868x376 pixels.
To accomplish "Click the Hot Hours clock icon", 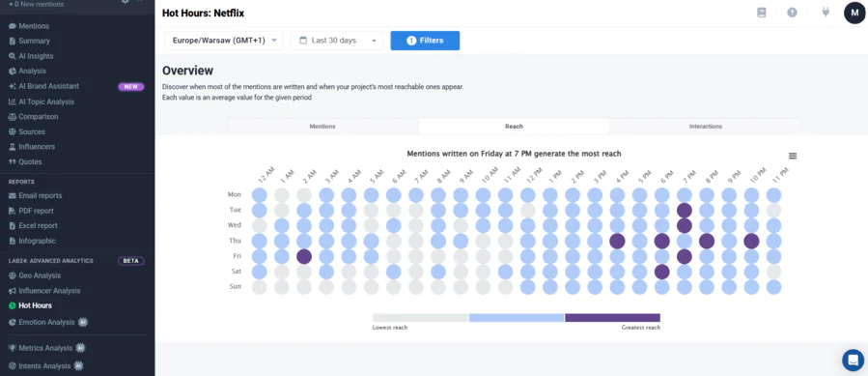I will click(13, 305).
